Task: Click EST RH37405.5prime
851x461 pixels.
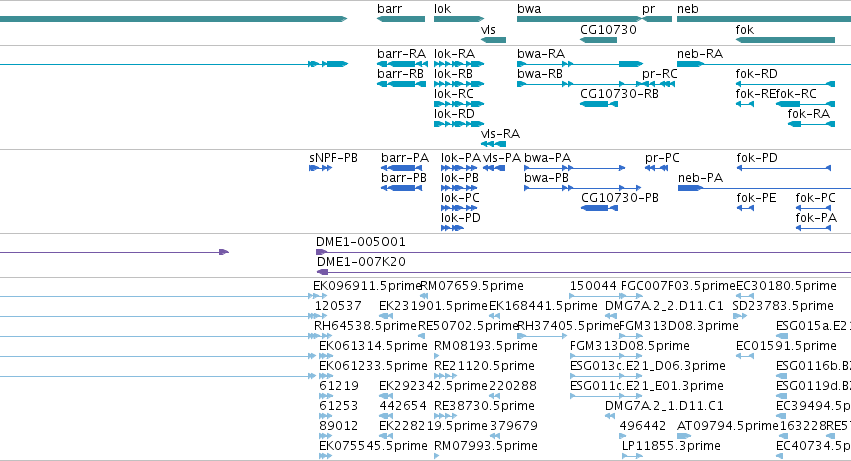Action: click(x=542, y=337)
